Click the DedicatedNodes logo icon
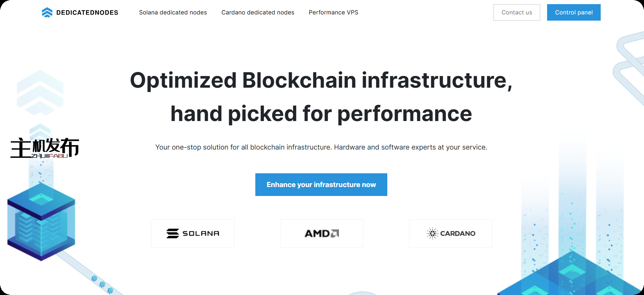Screen dimensions: 644x295 click(x=47, y=12)
